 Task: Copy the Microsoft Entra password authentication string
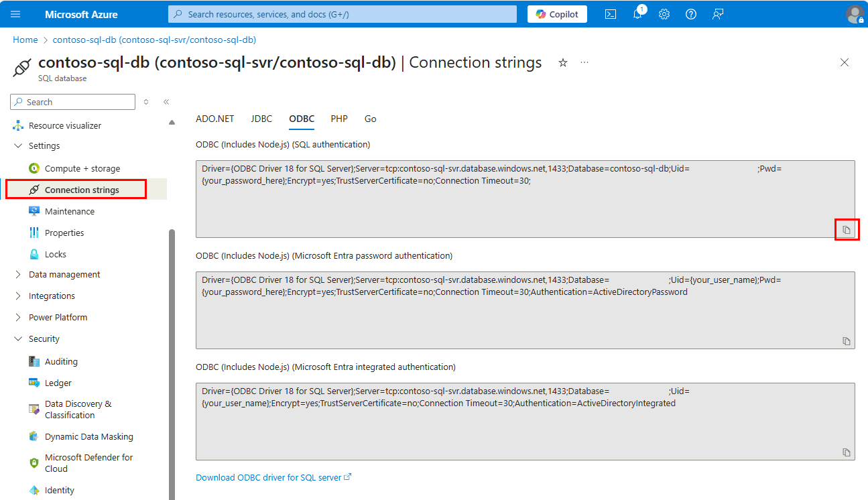(846, 340)
